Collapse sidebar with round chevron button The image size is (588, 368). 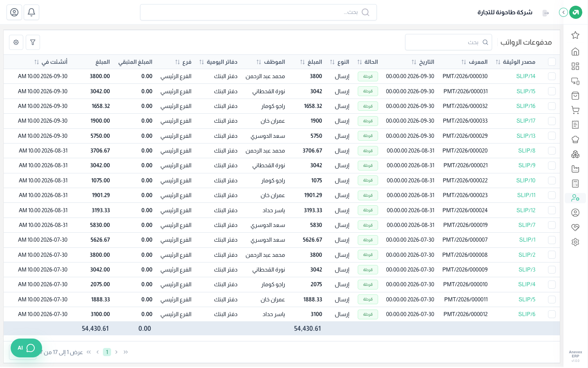[x=563, y=12]
